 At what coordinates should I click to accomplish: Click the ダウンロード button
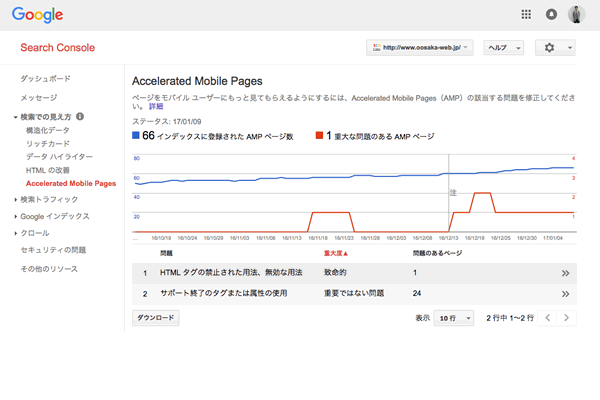click(x=155, y=318)
